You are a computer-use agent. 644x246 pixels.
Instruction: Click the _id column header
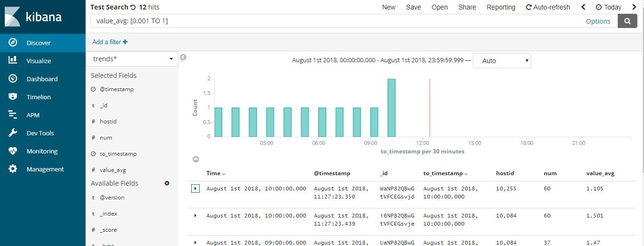[383, 173]
